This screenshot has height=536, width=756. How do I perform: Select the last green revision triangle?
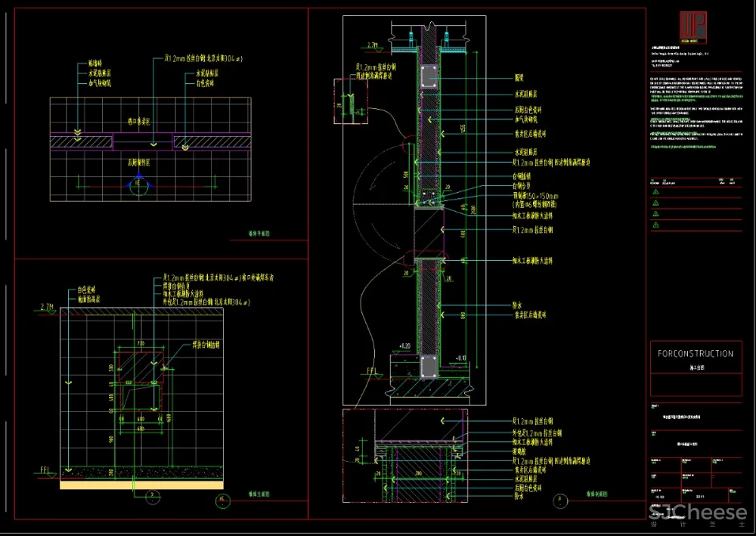tap(655, 225)
